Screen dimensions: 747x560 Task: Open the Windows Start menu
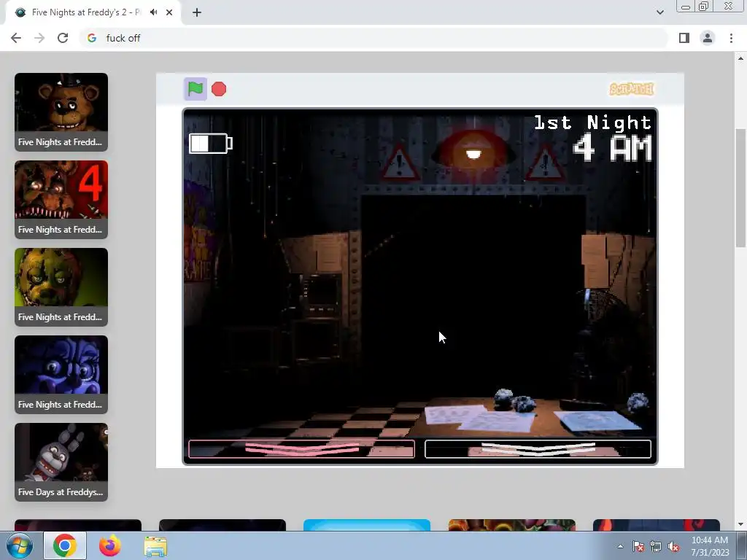click(x=20, y=545)
